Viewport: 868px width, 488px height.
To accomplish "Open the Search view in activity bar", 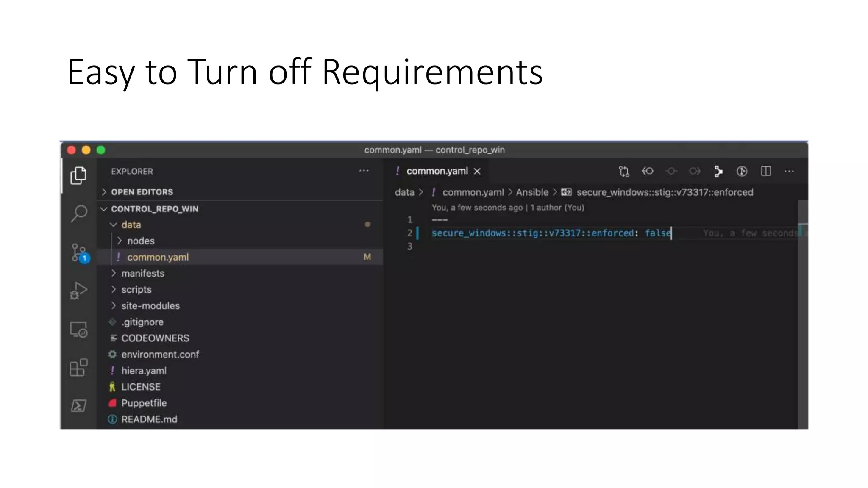I will tap(79, 213).
